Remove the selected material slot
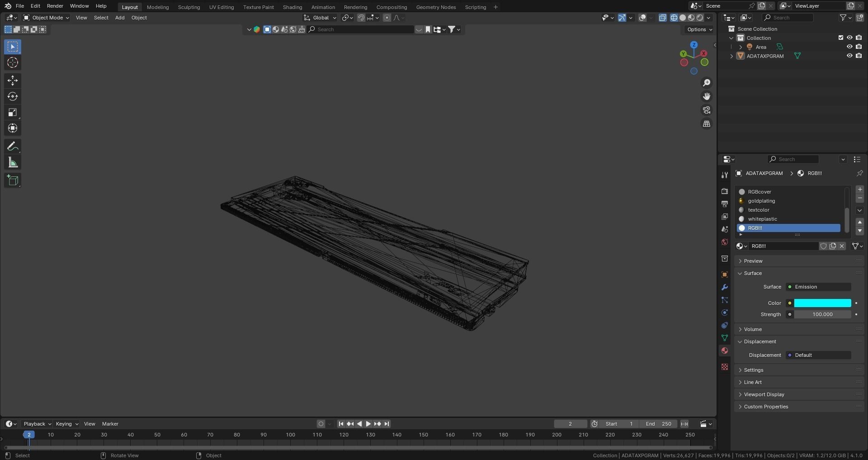The height and width of the screenshot is (460, 868). point(860,199)
